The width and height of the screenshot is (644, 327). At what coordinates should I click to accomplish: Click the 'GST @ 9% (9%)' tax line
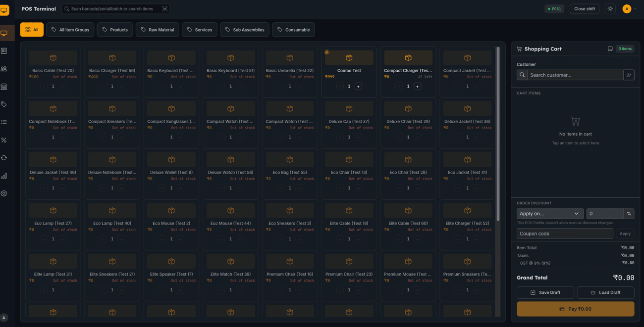tap(535, 263)
